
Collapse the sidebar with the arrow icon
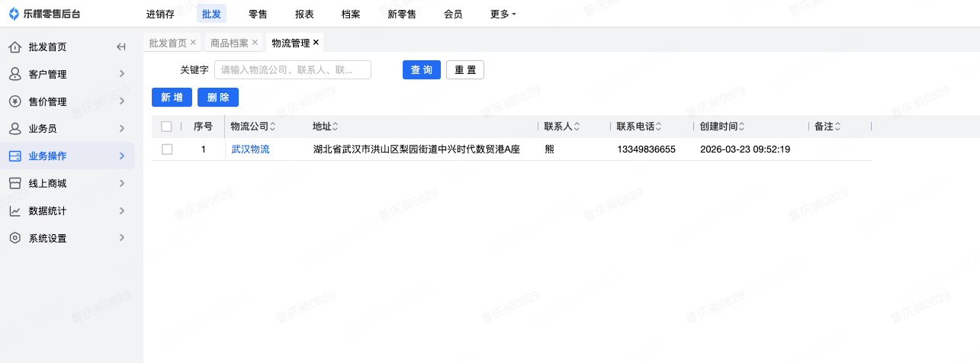(x=120, y=47)
